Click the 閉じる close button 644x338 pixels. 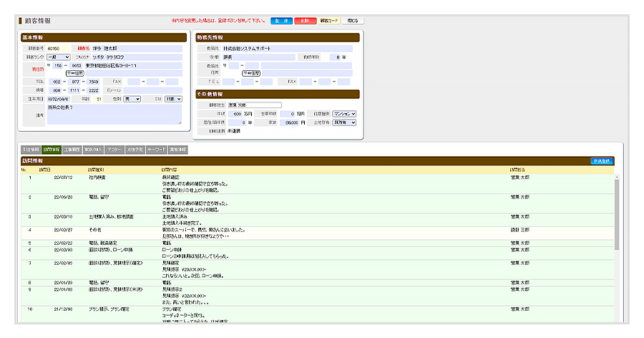pyautogui.click(x=353, y=21)
